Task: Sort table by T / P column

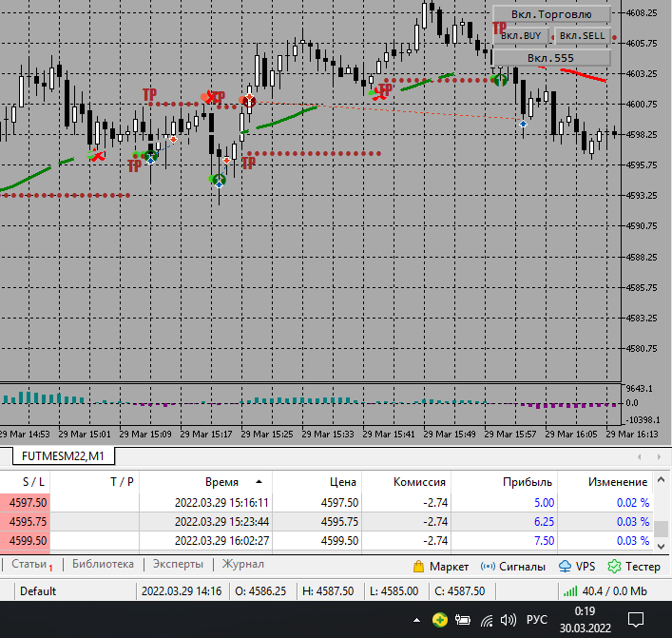Action: tap(95, 482)
